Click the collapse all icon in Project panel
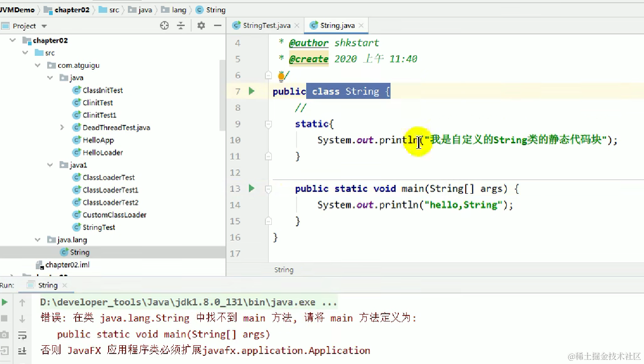This screenshot has width=644, height=364. [181, 26]
